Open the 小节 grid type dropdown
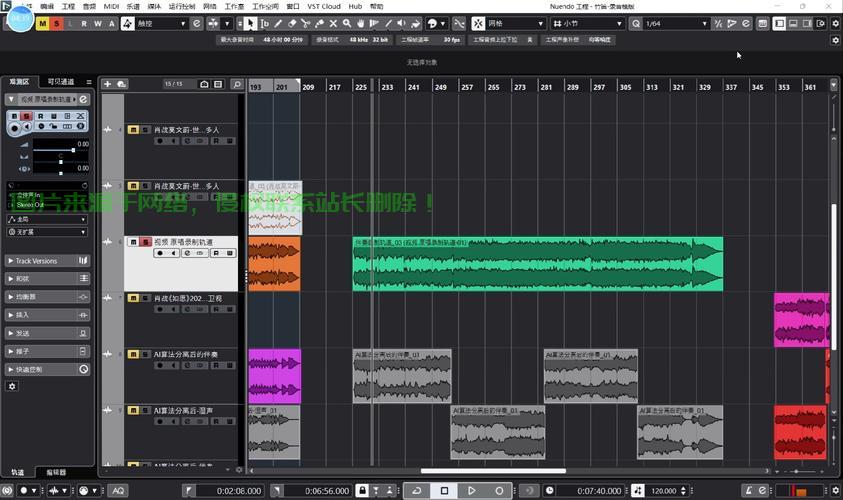Viewport: 843px width, 500px height. [587, 24]
